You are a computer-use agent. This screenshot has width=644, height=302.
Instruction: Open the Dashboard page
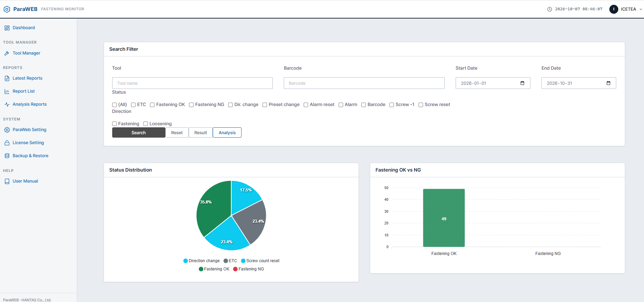[x=24, y=28]
